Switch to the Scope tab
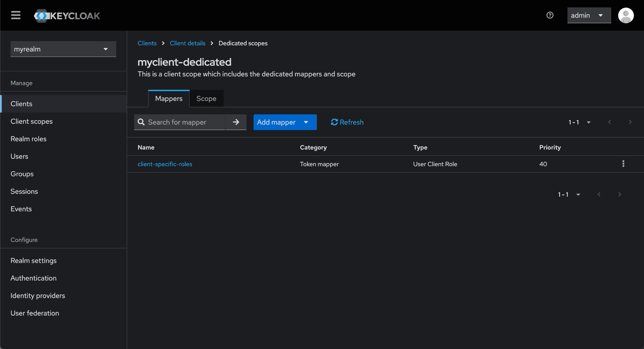 click(x=206, y=99)
